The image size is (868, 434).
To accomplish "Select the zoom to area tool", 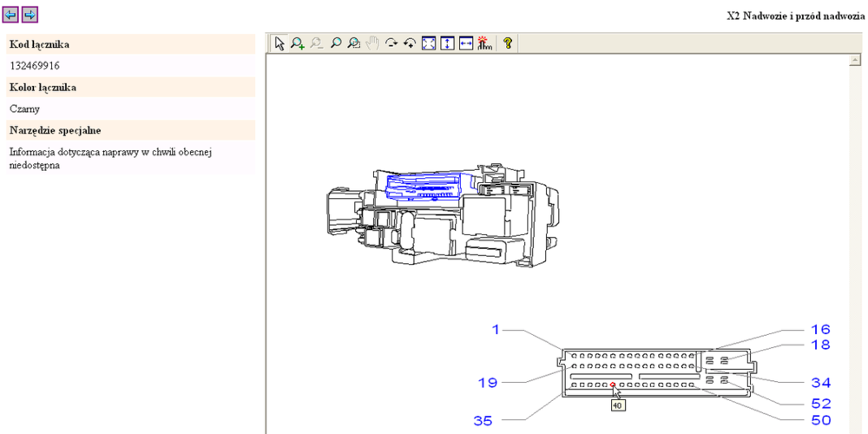I will (354, 43).
